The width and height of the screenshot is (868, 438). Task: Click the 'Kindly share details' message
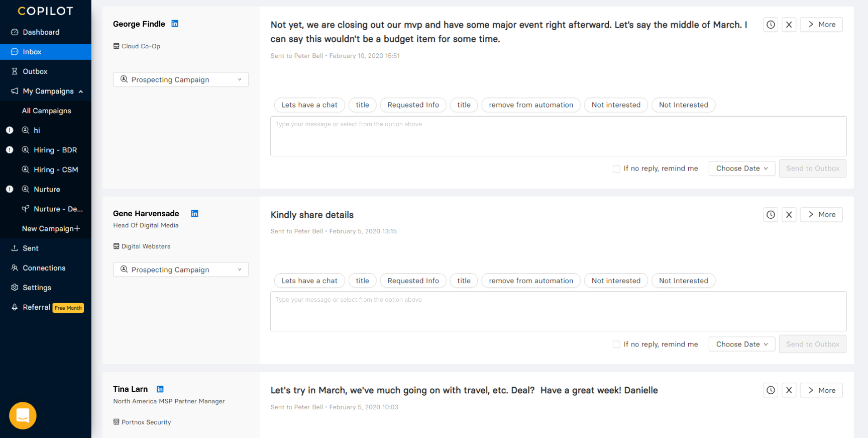[312, 215]
